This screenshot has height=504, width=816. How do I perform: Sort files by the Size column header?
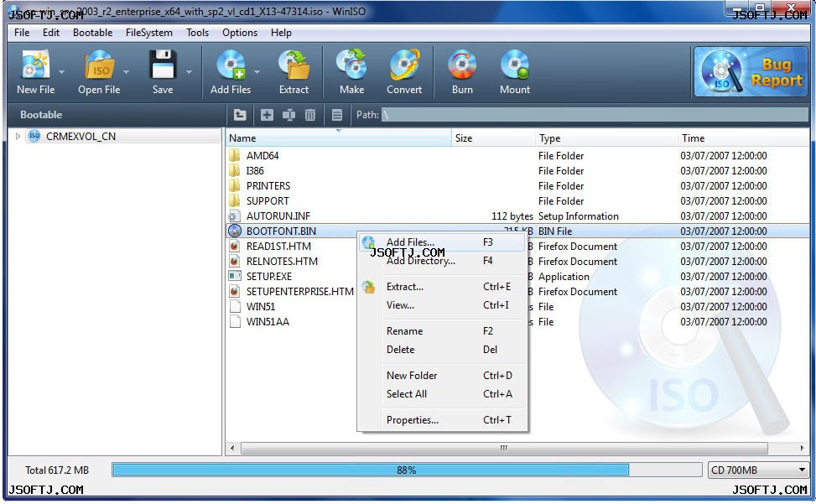(x=493, y=138)
